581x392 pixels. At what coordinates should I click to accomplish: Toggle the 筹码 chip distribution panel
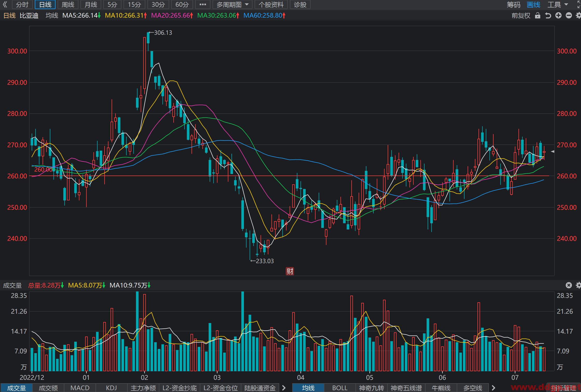(x=514, y=5)
